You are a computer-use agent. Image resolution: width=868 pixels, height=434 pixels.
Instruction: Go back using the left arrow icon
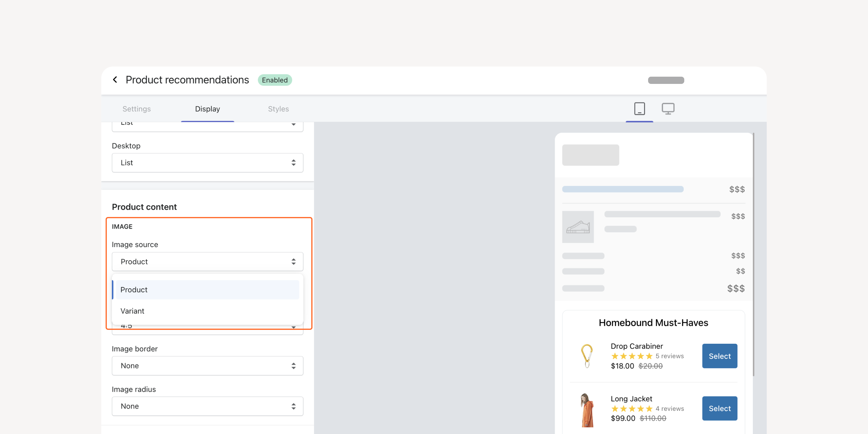(115, 80)
